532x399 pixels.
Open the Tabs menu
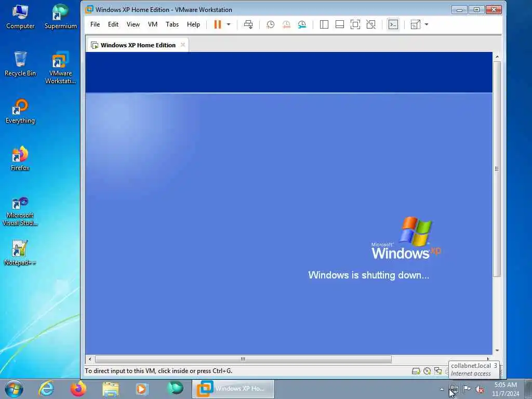coord(172,24)
